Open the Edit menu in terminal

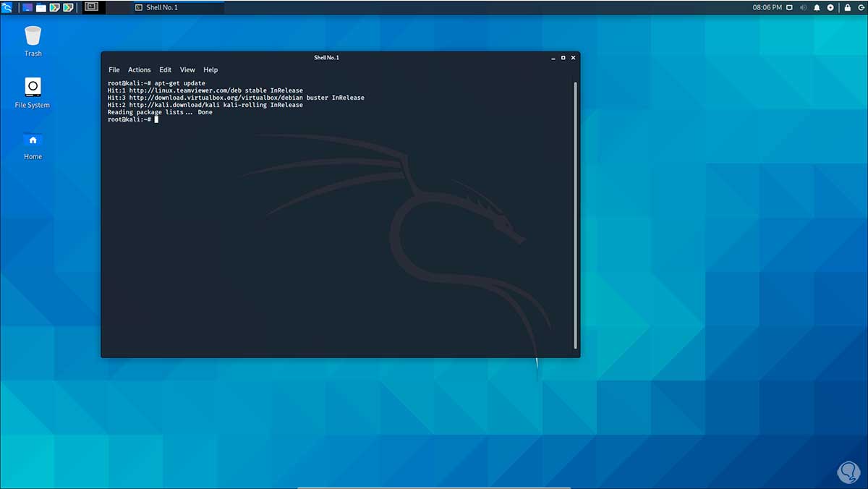166,70
